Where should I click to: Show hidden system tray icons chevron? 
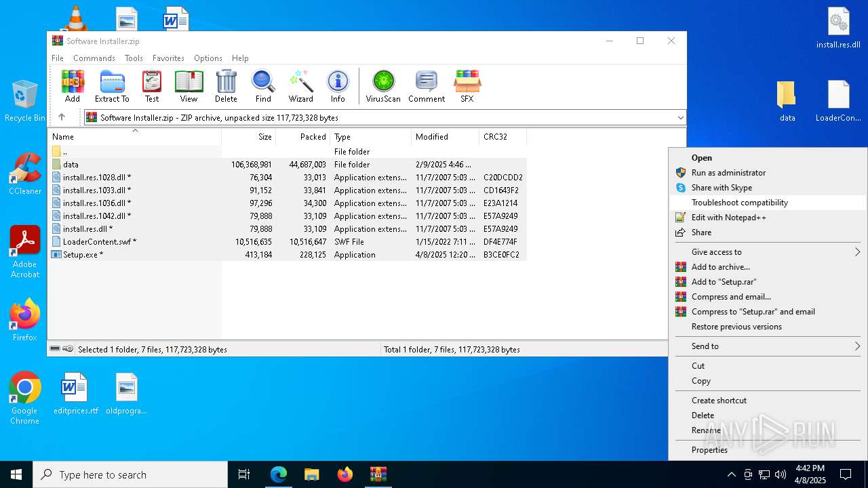click(x=731, y=474)
